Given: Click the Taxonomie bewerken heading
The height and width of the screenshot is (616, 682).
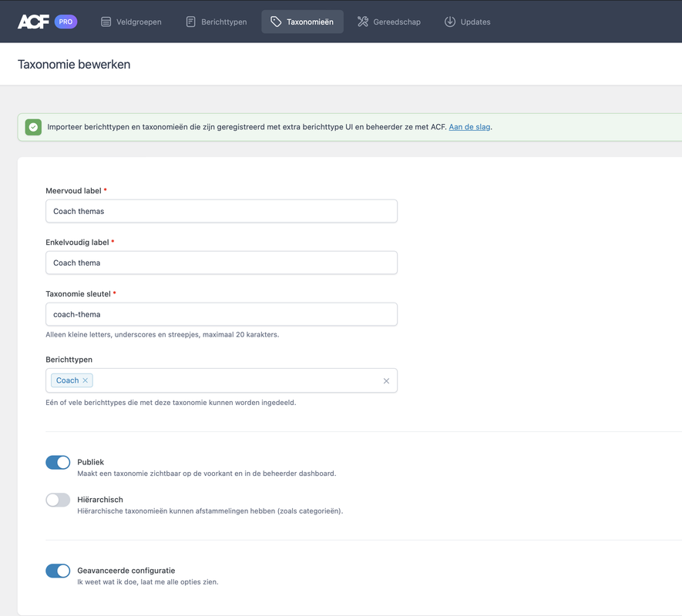Looking at the screenshot, I should (x=74, y=65).
